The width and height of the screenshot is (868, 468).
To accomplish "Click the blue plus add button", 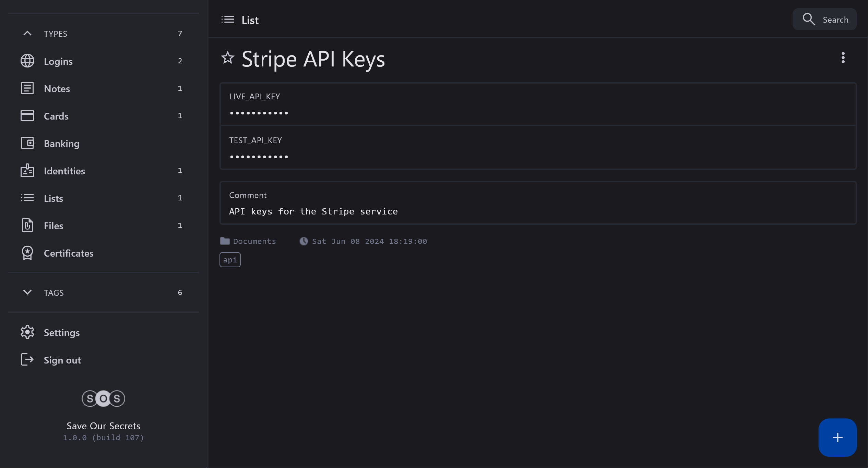I will pyautogui.click(x=837, y=437).
